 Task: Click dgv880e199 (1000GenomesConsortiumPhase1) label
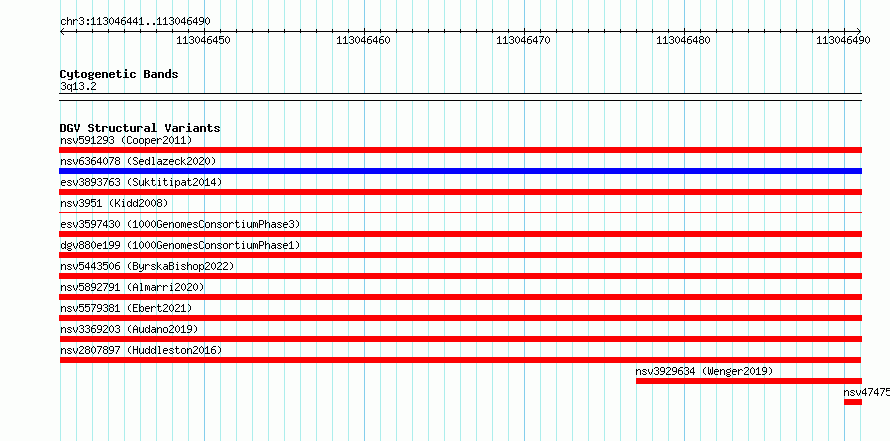(180, 245)
